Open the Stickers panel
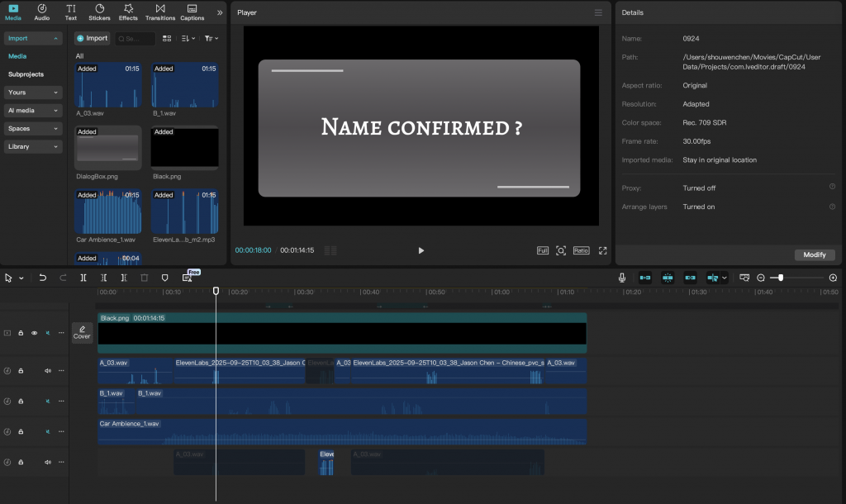 (99, 12)
